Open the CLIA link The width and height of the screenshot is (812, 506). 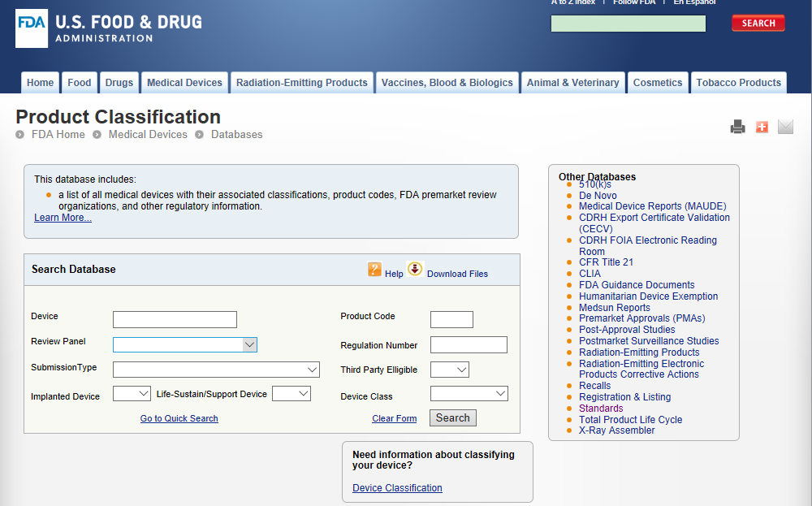click(x=590, y=274)
